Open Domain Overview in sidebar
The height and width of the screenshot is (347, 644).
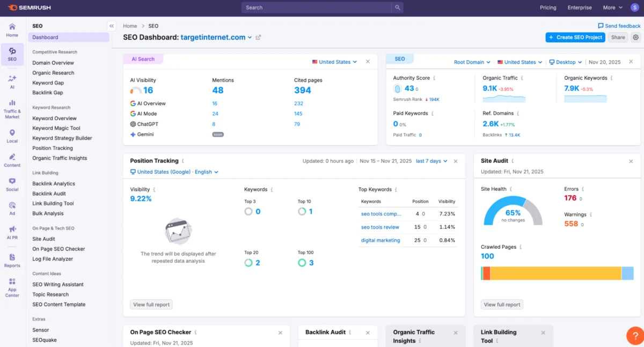pyautogui.click(x=53, y=63)
